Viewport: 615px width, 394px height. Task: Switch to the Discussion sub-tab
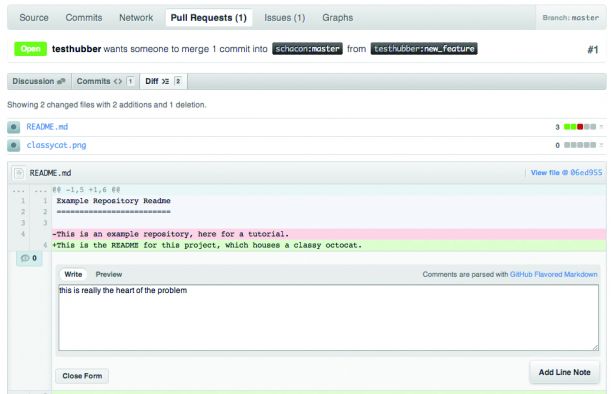click(x=39, y=81)
